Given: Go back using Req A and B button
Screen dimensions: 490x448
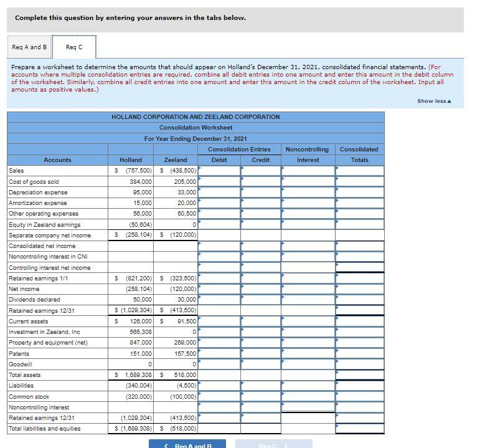Looking at the screenshot, I should [187, 444].
